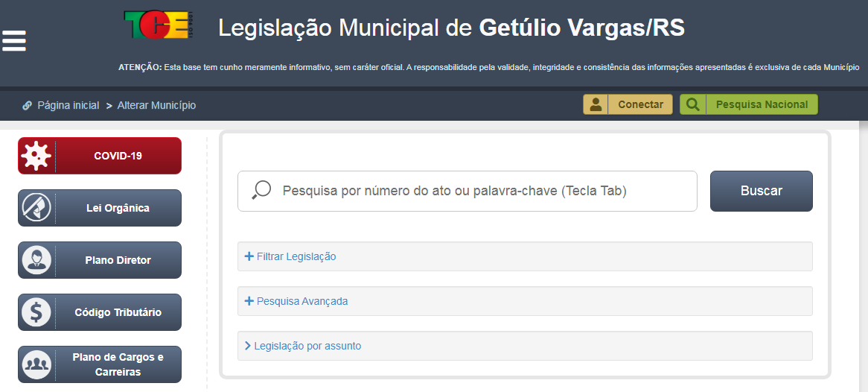Viewport: 868px width, 392px height.
Task: Follow the Alterar Município link
Action: click(x=156, y=106)
